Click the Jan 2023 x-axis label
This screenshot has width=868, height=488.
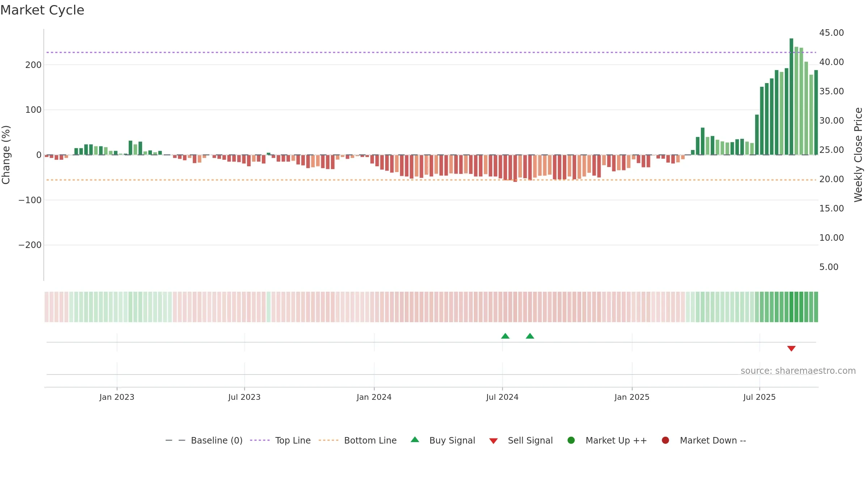point(117,397)
